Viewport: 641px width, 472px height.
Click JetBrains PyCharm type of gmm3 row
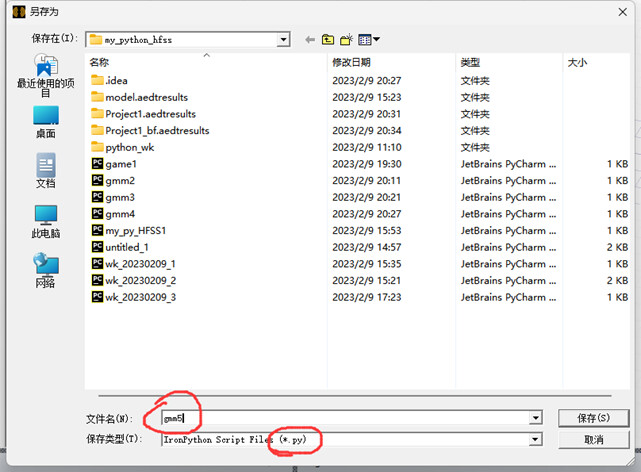click(x=508, y=197)
